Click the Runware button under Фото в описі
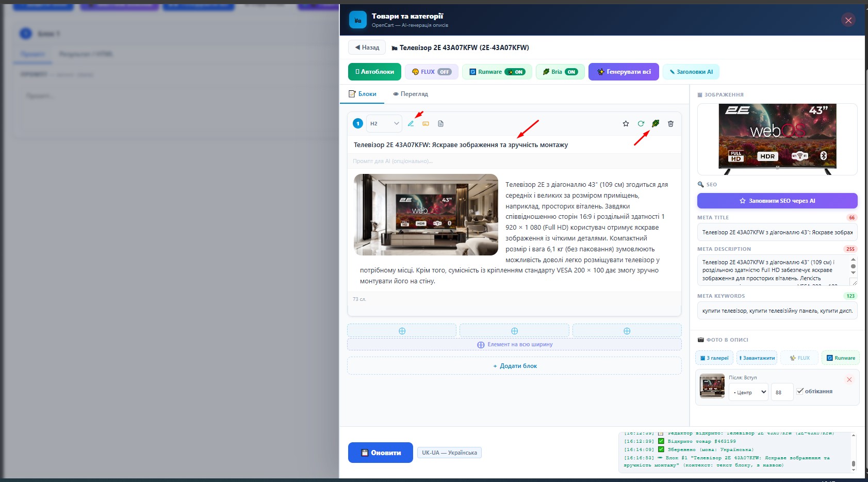Viewport: 868px width, 482px height. click(x=841, y=358)
